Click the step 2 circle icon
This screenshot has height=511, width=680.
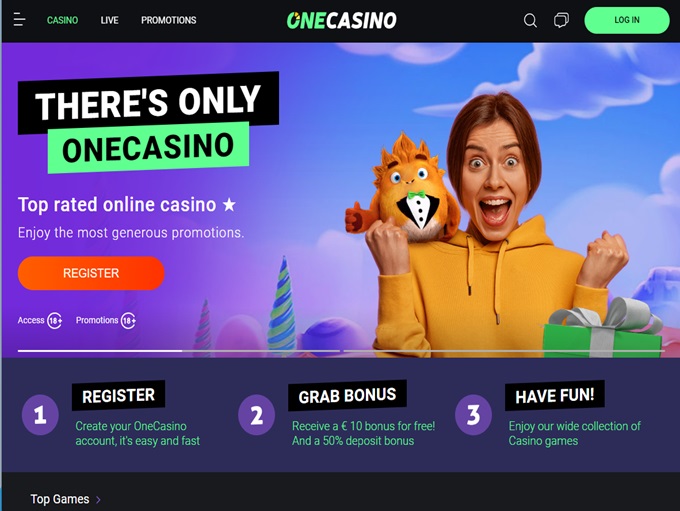(256, 415)
